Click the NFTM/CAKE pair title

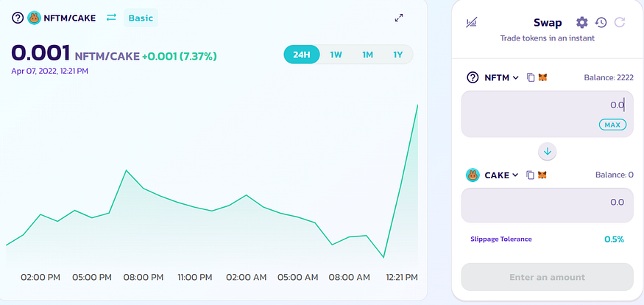(69, 18)
